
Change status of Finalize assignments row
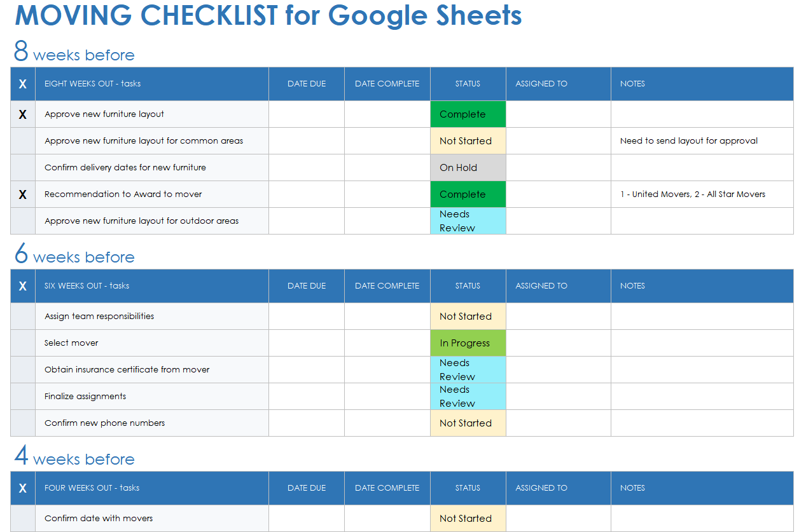coord(468,397)
